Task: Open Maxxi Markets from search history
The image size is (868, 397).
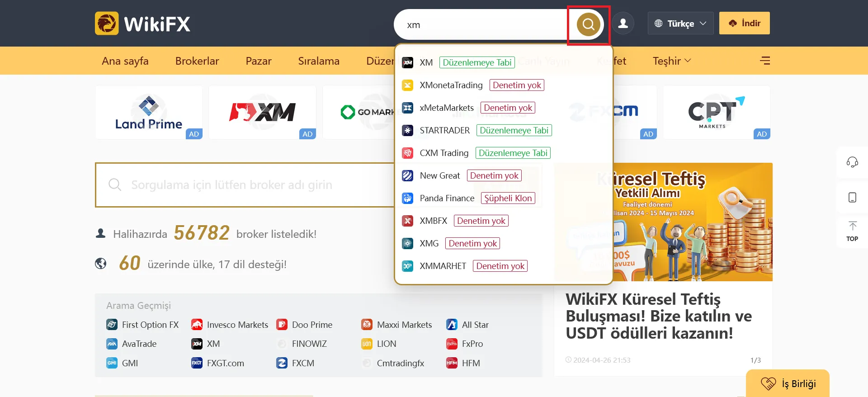Action: coord(396,325)
